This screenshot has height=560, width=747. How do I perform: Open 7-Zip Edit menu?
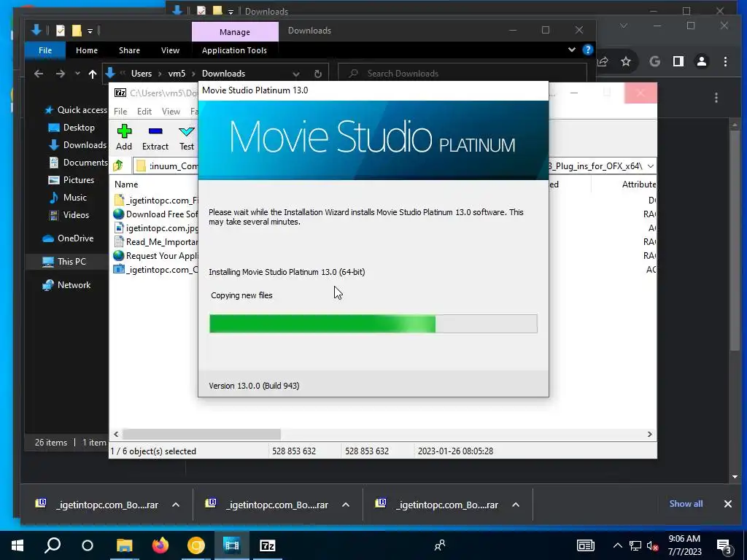click(x=144, y=111)
